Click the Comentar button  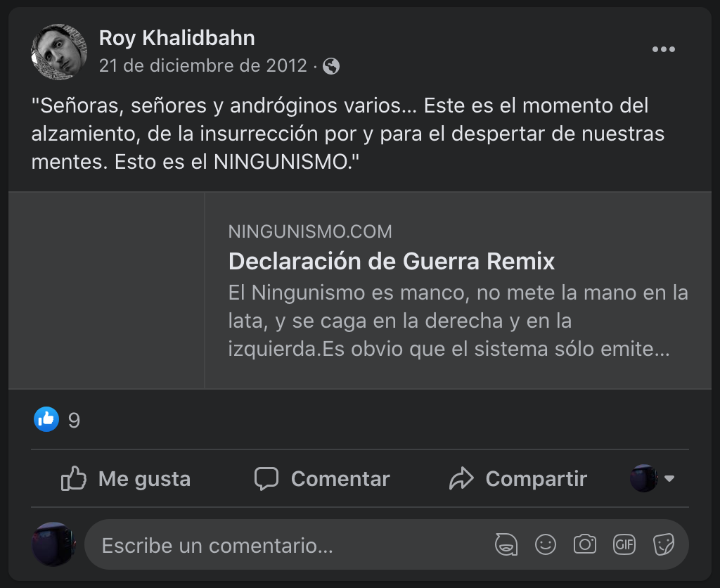coord(322,479)
